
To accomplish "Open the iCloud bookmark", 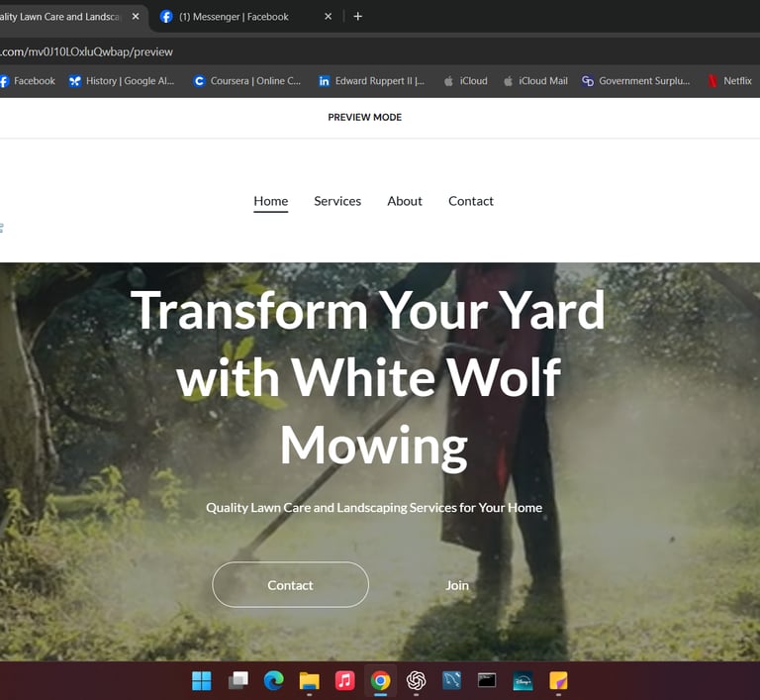I will (x=466, y=81).
